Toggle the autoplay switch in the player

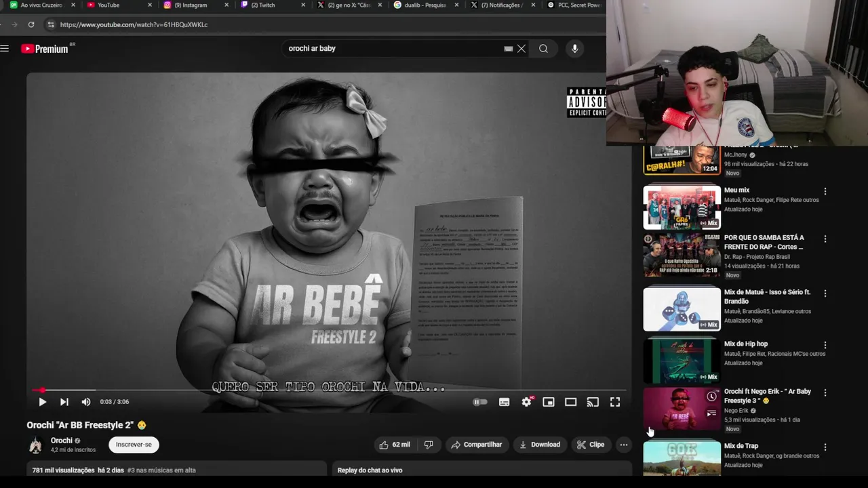click(x=480, y=402)
